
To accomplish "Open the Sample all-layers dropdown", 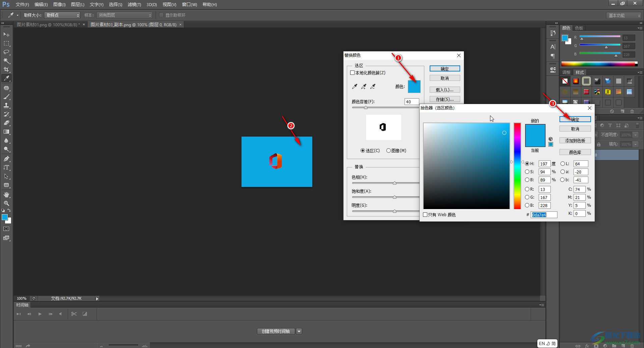I will [124, 15].
